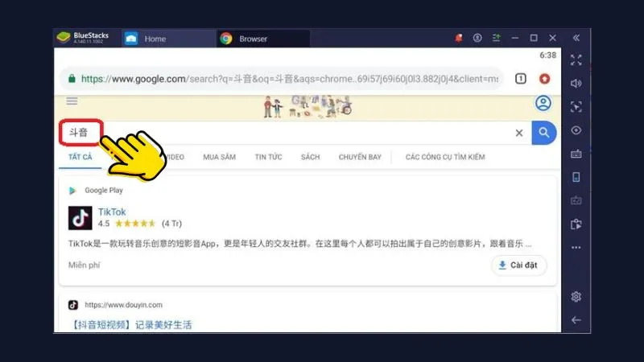Open the three-dot more options in the sidebar
The height and width of the screenshot is (362, 644).
coord(576,248)
